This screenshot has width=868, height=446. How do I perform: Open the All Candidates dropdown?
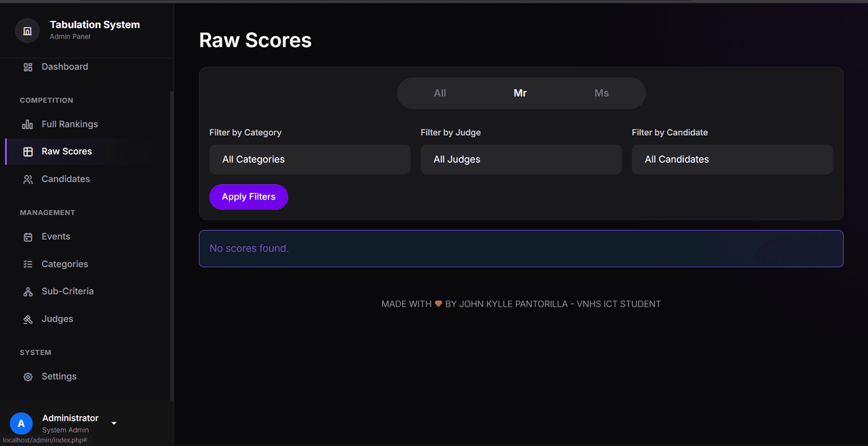point(732,160)
